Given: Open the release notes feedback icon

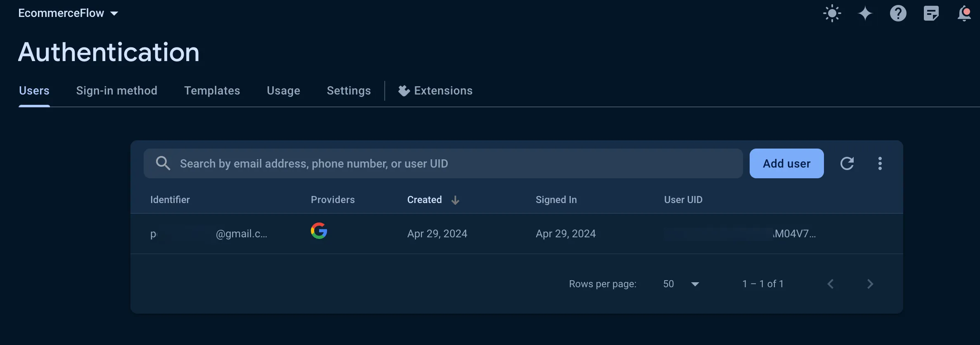Looking at the screenshot, I should tap(931, 14).
